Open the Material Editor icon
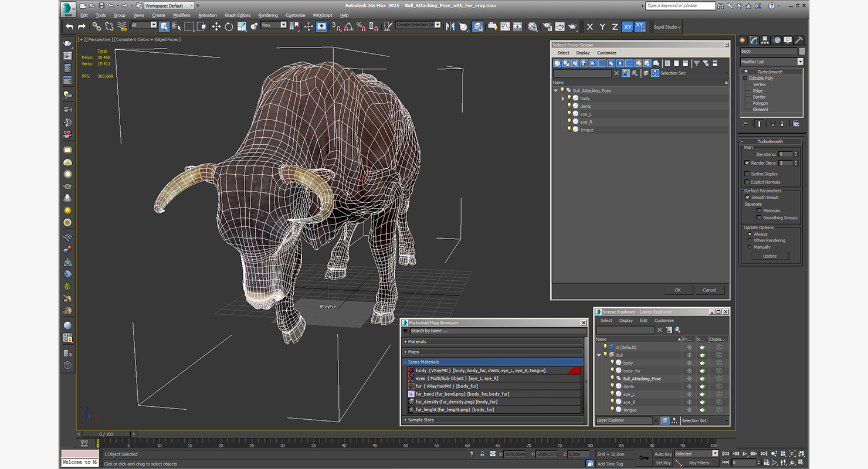868x469 pixels. [533, 26]
